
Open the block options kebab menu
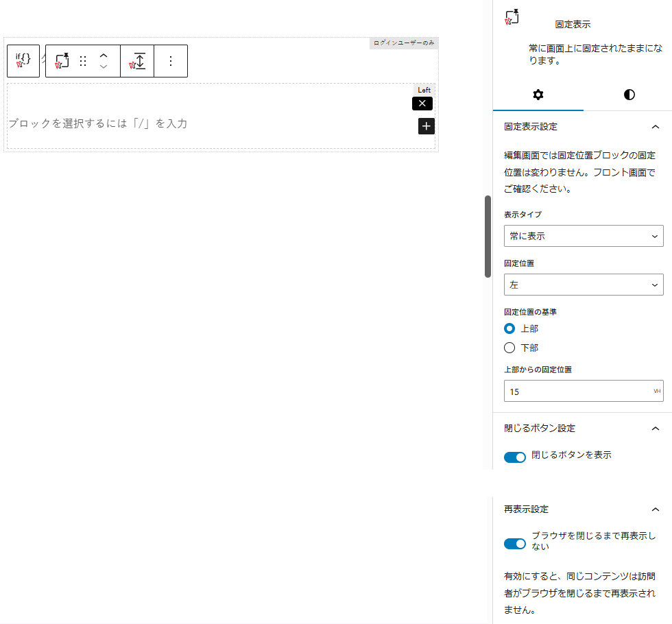click(170, 61)
